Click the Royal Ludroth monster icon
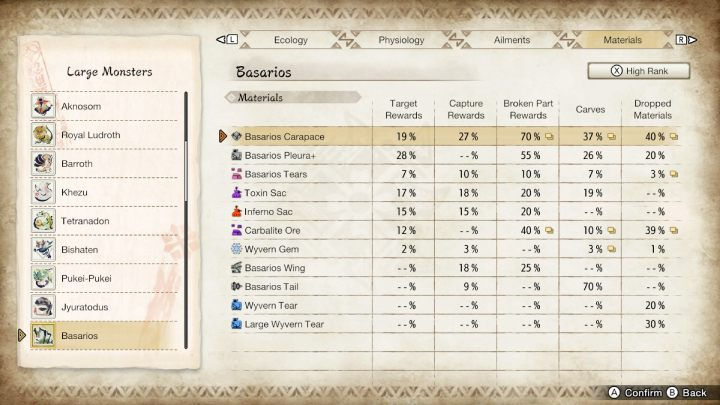Image resolution: width=720 pixels, height=405 pixels. point(42,134)
